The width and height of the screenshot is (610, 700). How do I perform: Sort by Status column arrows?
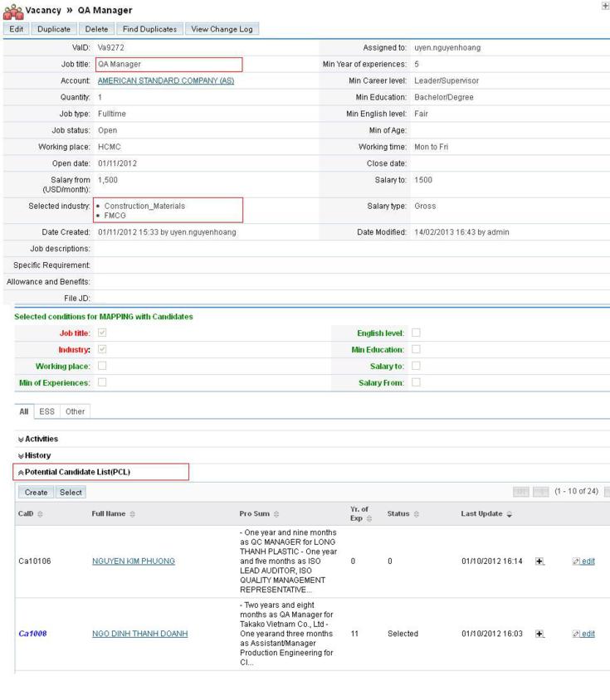(416, 514)
